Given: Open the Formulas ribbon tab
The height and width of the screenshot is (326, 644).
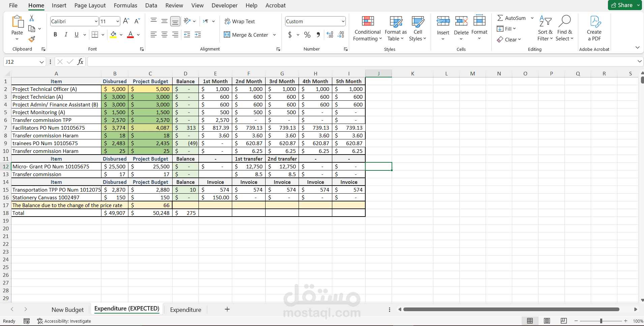Looking at the screenshot, I should point(125,5).
